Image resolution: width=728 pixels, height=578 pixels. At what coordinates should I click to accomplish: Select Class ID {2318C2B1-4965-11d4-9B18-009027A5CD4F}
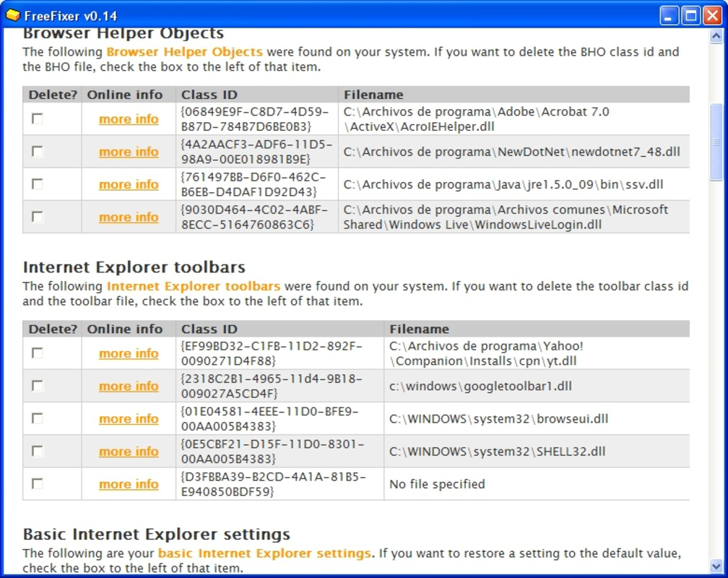click(x=271, y=386)
